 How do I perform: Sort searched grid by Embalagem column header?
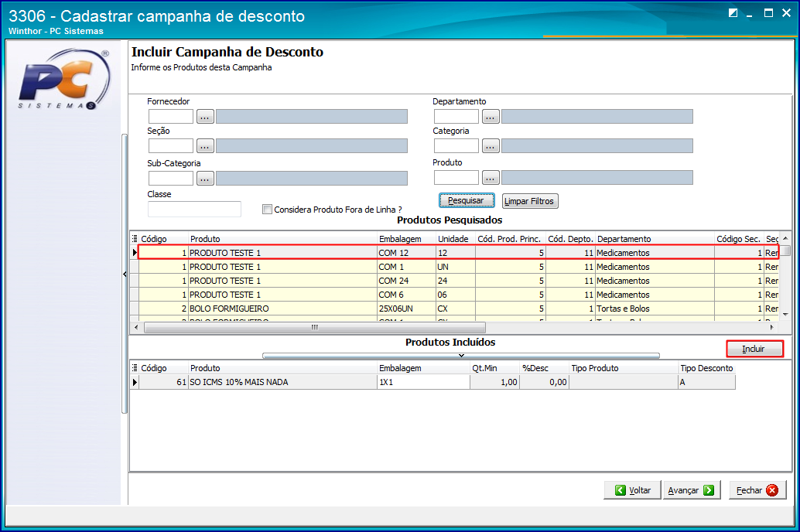pyautogui.click(x=406, y=239)
